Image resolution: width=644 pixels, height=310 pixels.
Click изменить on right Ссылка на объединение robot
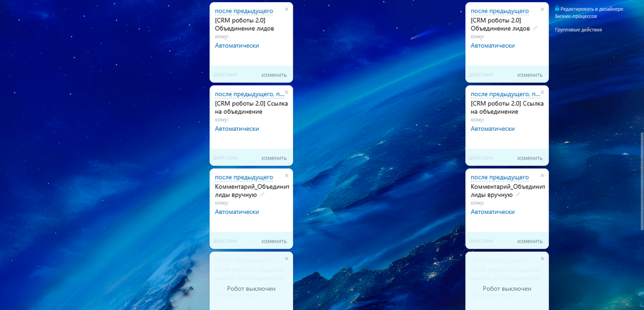tap(530, 158)
